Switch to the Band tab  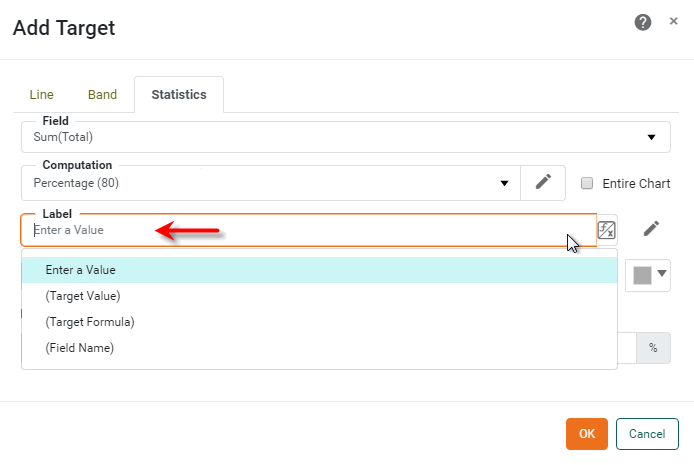point(102,95)
